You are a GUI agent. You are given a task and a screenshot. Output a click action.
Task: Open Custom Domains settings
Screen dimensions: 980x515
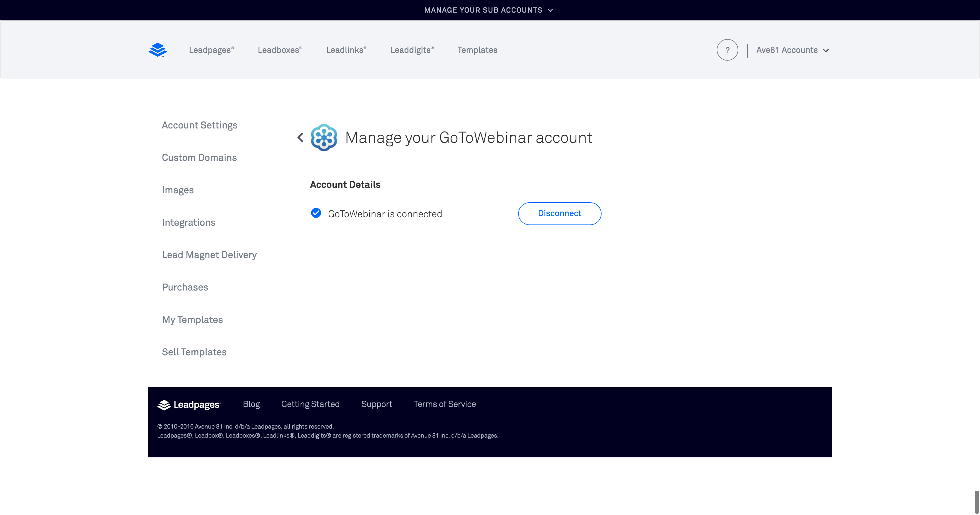point(199,157)
